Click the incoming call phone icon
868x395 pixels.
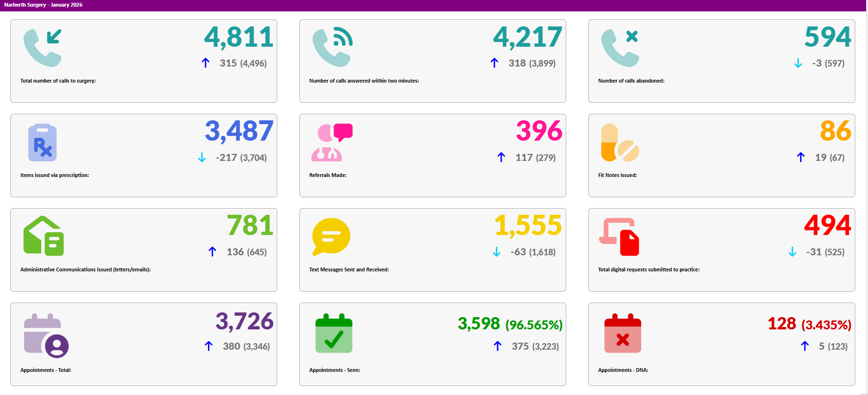point(42,48)
